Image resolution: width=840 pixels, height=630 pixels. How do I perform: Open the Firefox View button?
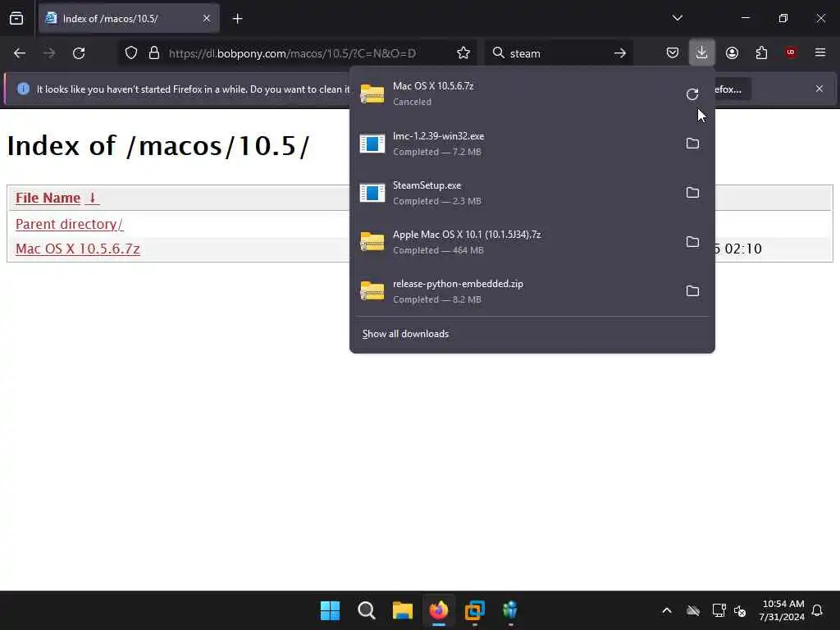coord(16,18)
